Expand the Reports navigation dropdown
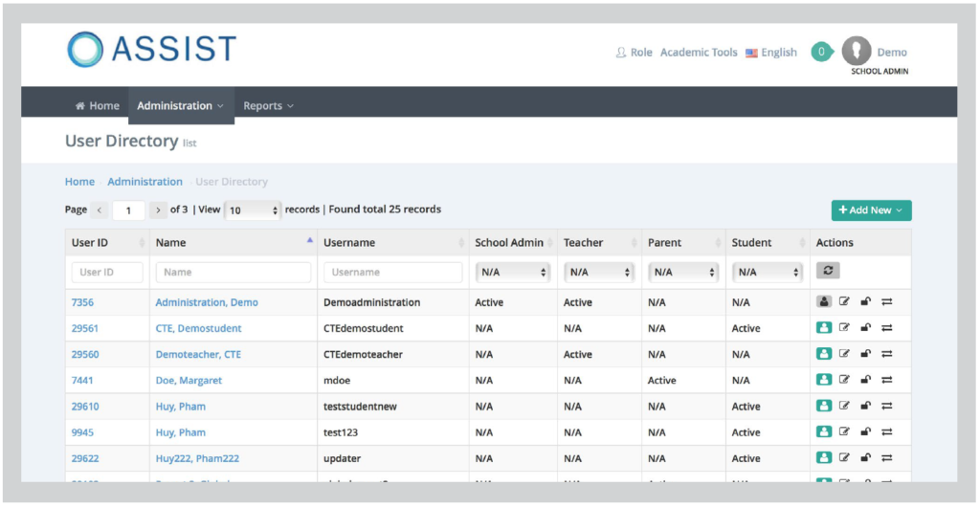This screenshot has width=980, height=508. (268, 105)
